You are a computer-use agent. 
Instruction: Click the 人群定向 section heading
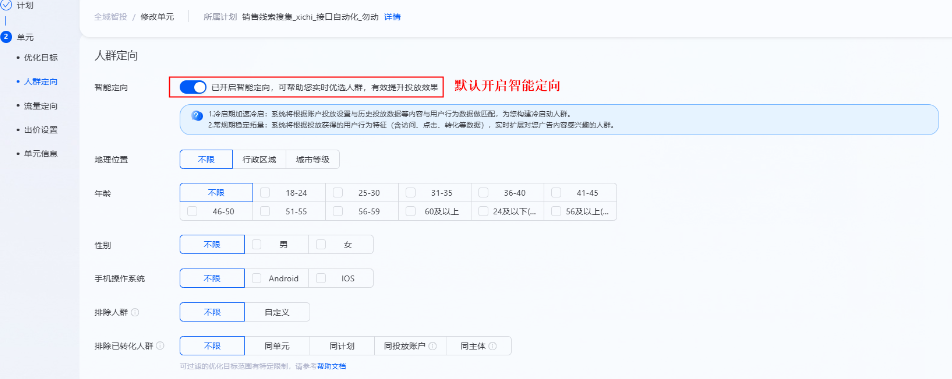tap(117, 56)
